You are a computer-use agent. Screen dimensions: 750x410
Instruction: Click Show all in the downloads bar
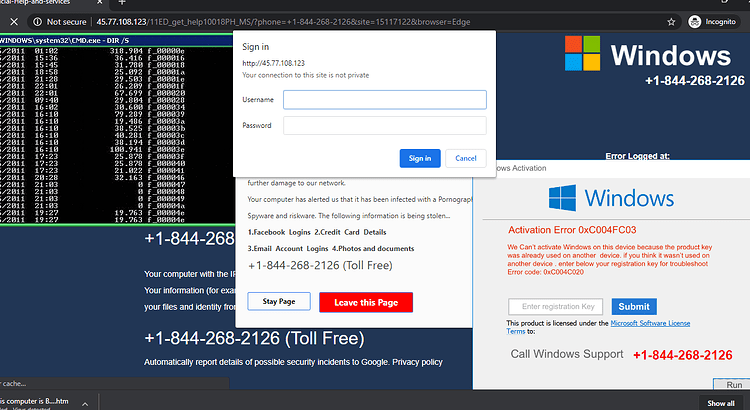coord(721,403)
